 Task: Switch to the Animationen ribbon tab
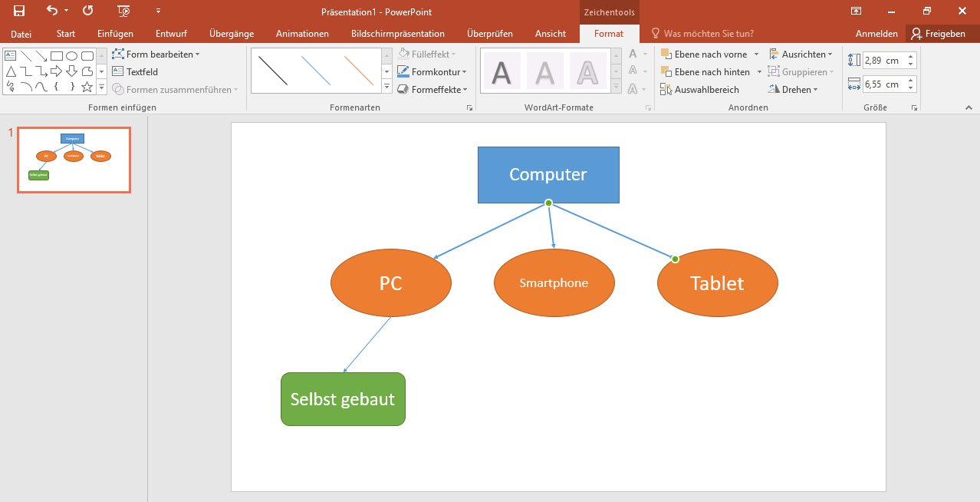pos(301,33)
